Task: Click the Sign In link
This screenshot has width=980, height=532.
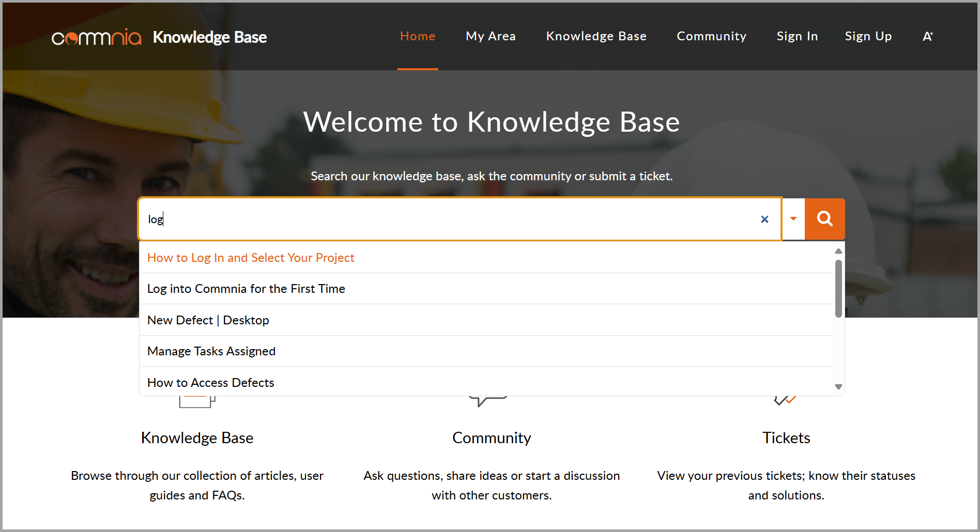Action: click(797, 36)
